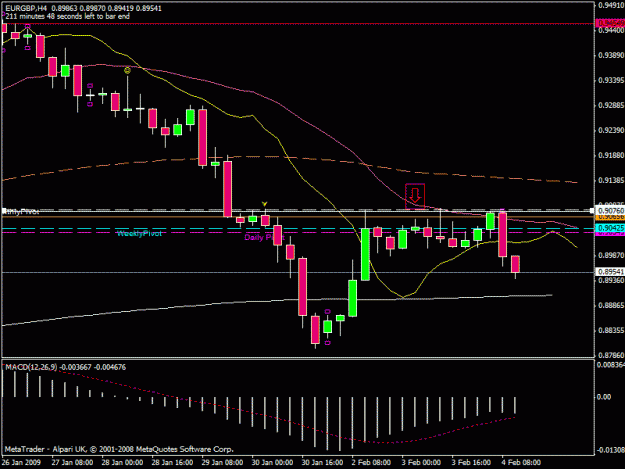625x469 pixels.
Task: Click the 27 Jan 08:00 time label
Action: coord(72,463)
